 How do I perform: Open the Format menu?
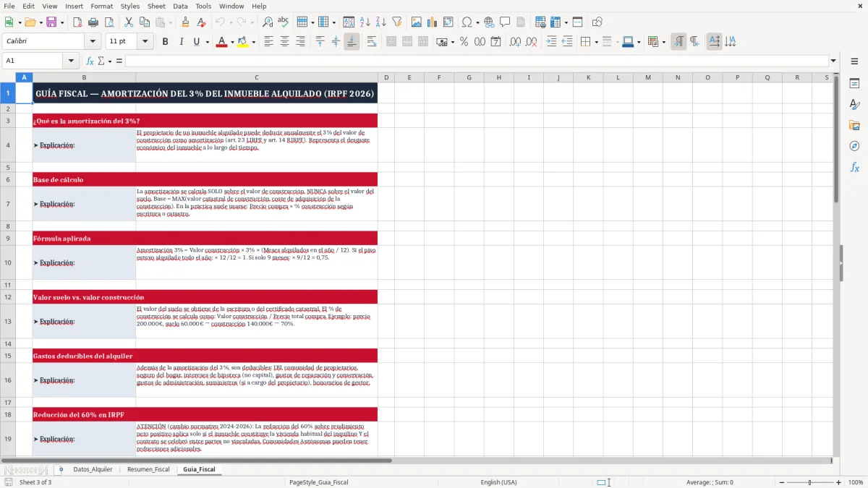tap(101, 6)
